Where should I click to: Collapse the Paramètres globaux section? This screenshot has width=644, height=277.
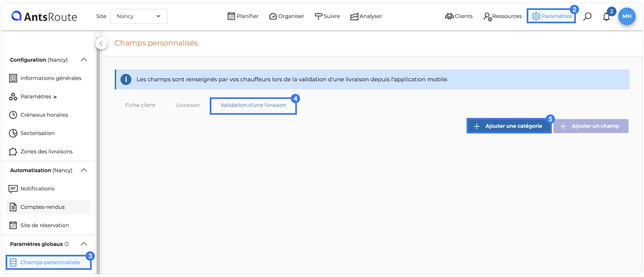84,244
